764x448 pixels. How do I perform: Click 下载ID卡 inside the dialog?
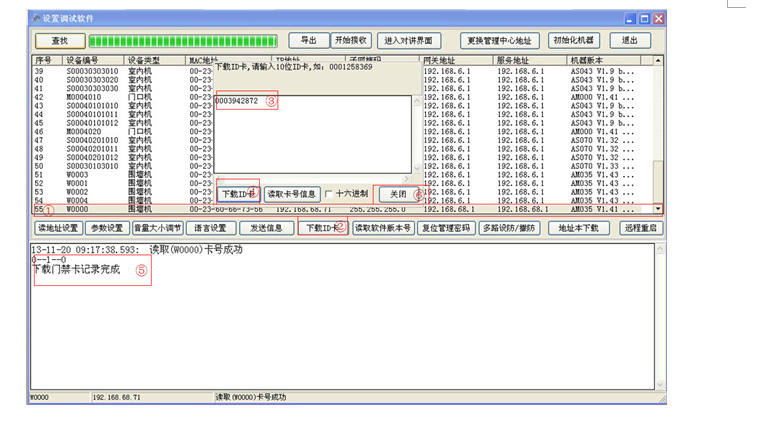tap(238, 194)
